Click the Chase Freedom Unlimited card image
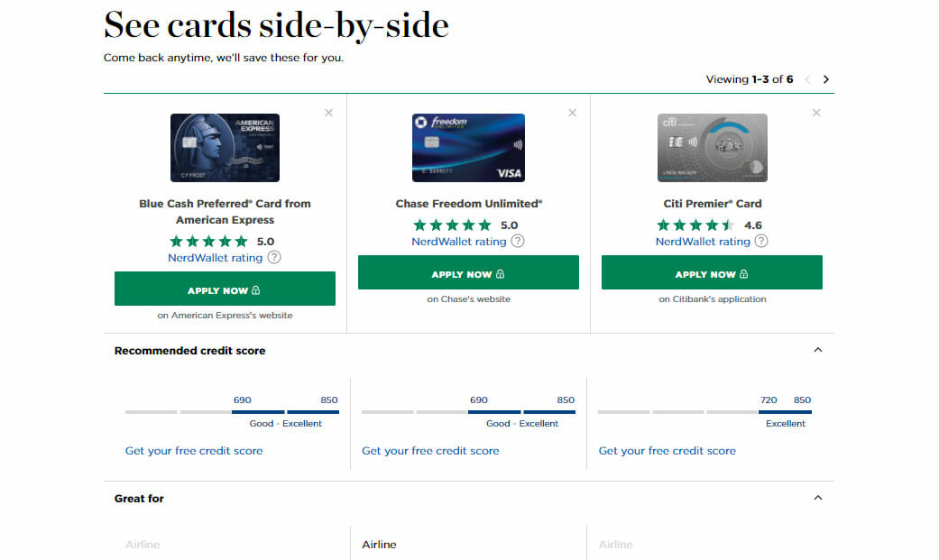The width and height of the screenshot is (939, 560). (468, 147)
